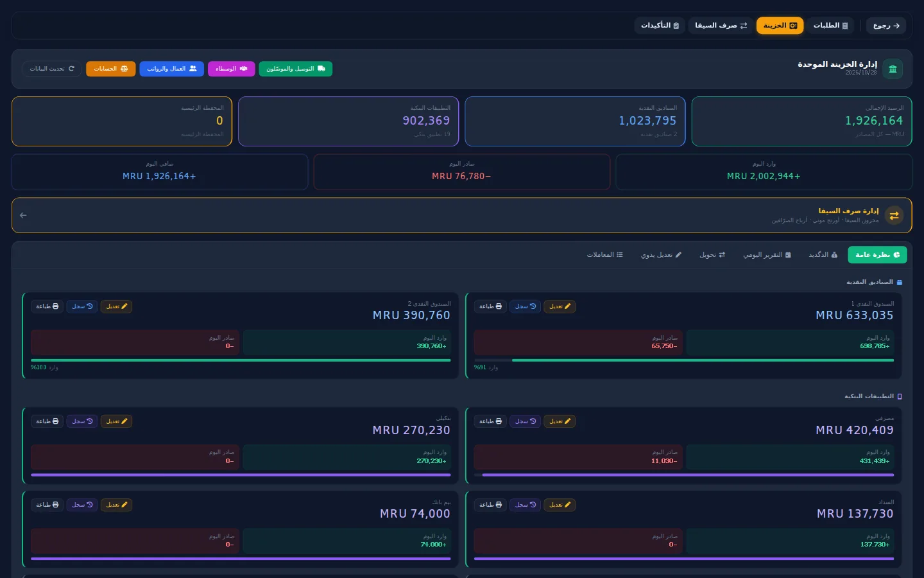View the "سجل" history of "الصندوق النقدي 2"
The image size is (924, 578).
click(x=81, y=306)
